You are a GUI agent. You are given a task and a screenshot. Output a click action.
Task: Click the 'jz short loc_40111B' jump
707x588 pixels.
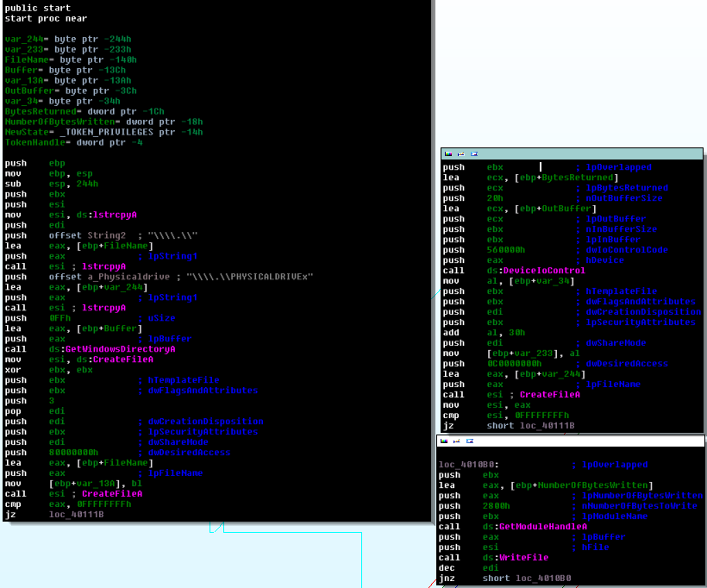pyautogui.click(x=508, y=426)
